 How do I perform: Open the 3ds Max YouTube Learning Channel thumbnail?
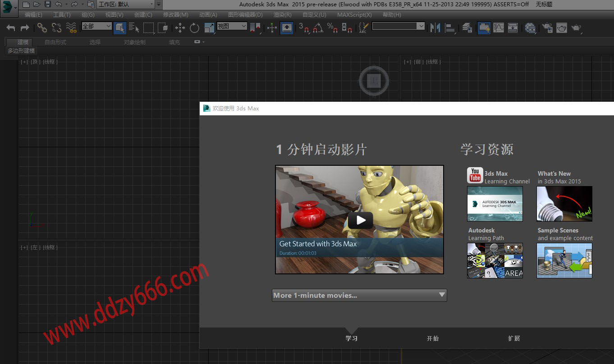(x=495, y=204)
